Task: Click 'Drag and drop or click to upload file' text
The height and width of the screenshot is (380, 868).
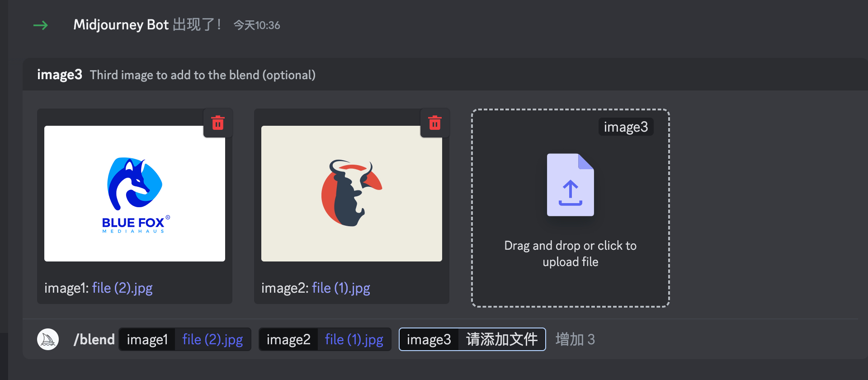Action: pos(571,254)
